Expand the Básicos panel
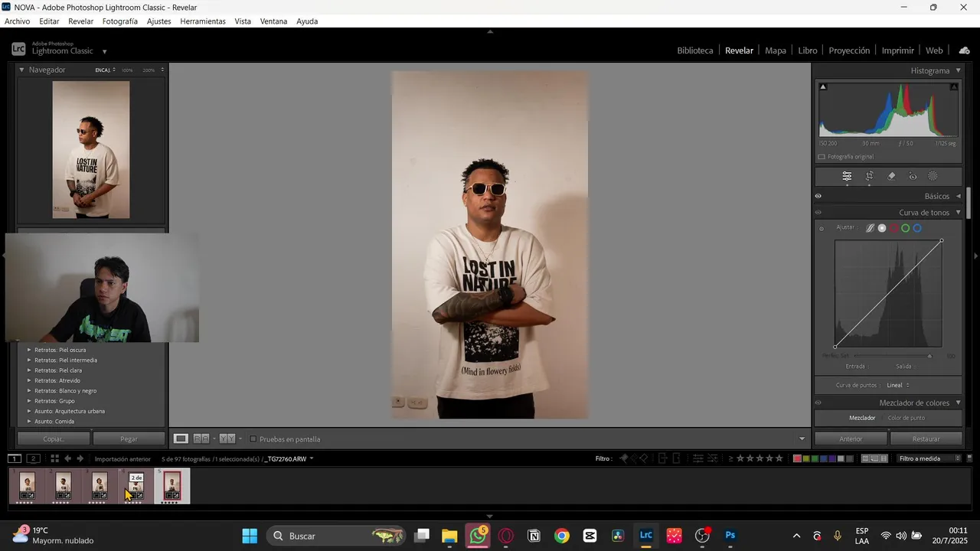980x551 pixels. [x=958, y=196]
